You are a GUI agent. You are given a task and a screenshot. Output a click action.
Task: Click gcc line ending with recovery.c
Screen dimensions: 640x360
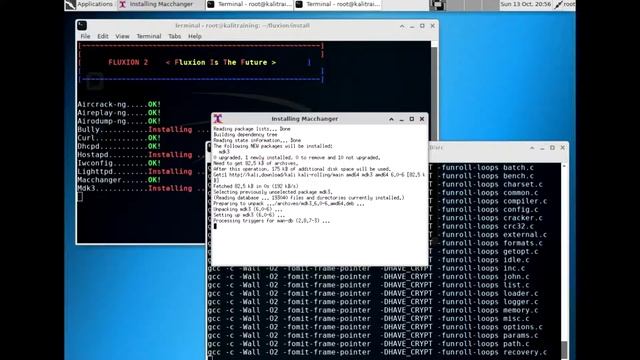pos(377,352)
